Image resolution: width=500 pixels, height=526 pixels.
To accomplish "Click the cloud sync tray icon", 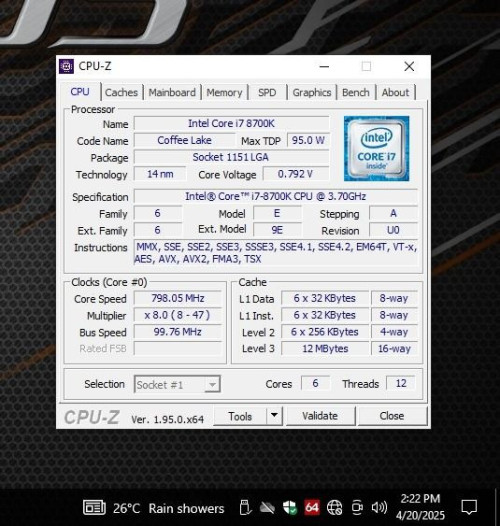I will [x=267, y=508].
